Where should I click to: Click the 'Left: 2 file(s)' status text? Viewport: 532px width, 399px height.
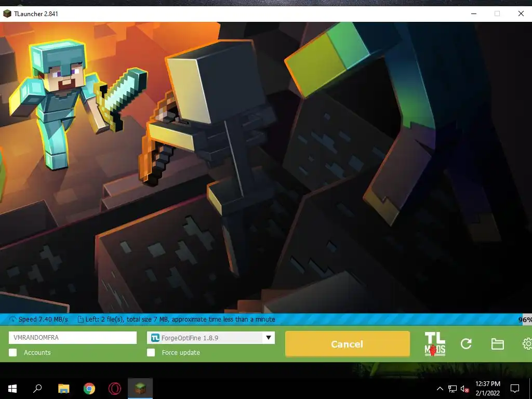click(x=180, y=320)
